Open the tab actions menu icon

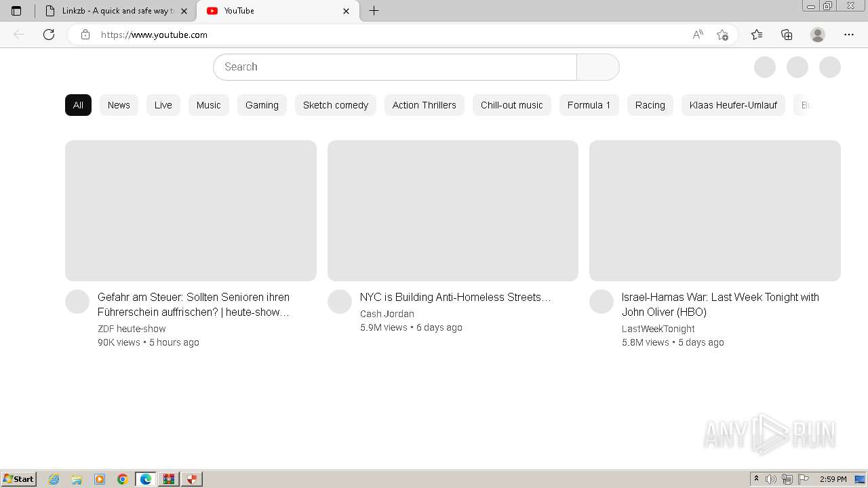coord(16,11)
